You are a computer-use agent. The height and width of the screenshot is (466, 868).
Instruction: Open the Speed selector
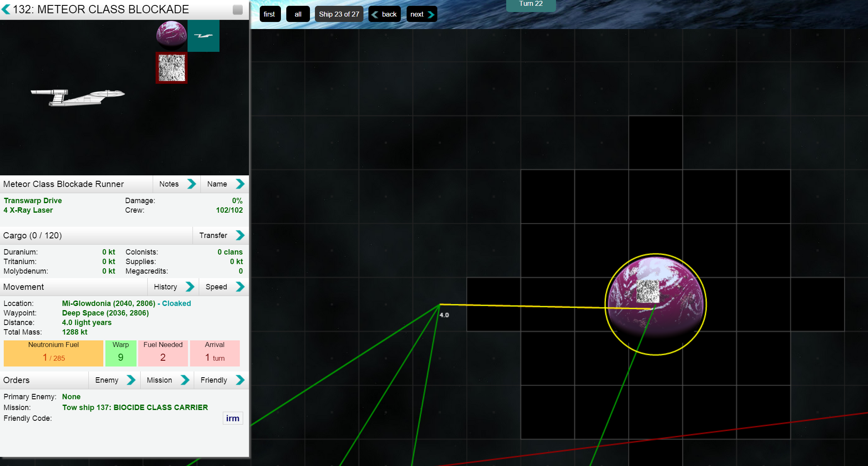click(224, 287)
